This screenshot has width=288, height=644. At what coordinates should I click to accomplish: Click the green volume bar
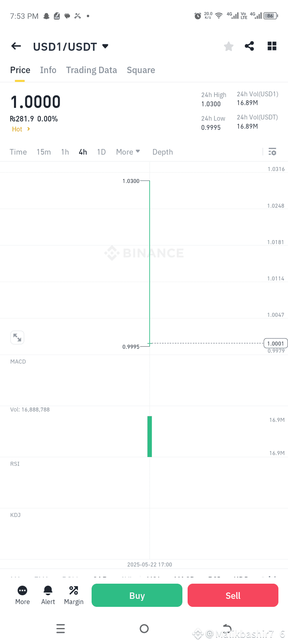click(x=150, y=436)
